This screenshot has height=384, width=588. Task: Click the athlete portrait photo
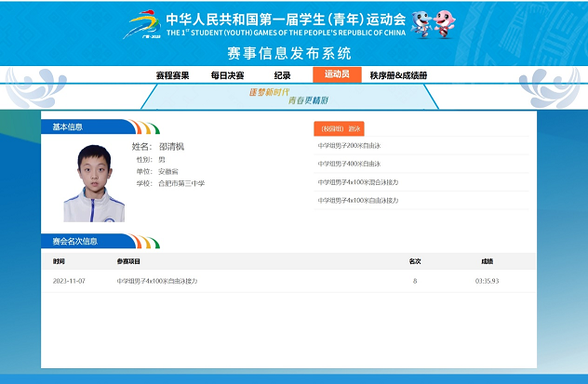click(88, 182)
